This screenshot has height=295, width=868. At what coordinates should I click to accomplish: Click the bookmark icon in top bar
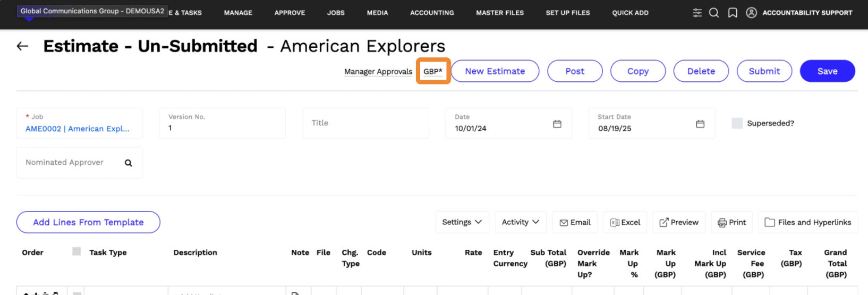(x=733, y=13)
